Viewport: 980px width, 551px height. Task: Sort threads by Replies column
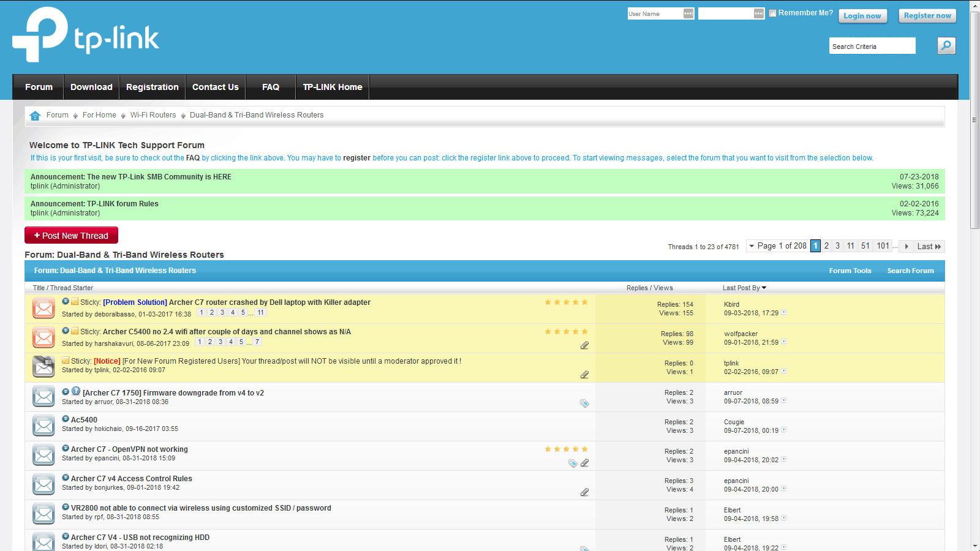[x=637, y=288]
